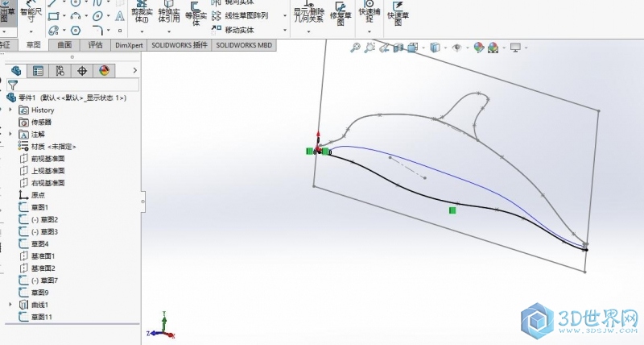
Task: Expand the 注解 tree node
Action: [x=10, y=134]
